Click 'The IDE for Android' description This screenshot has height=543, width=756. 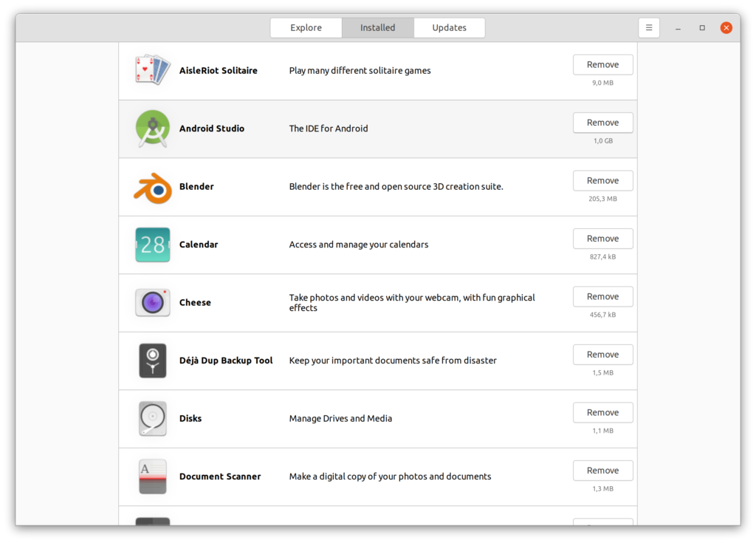(x=329, y=129)
